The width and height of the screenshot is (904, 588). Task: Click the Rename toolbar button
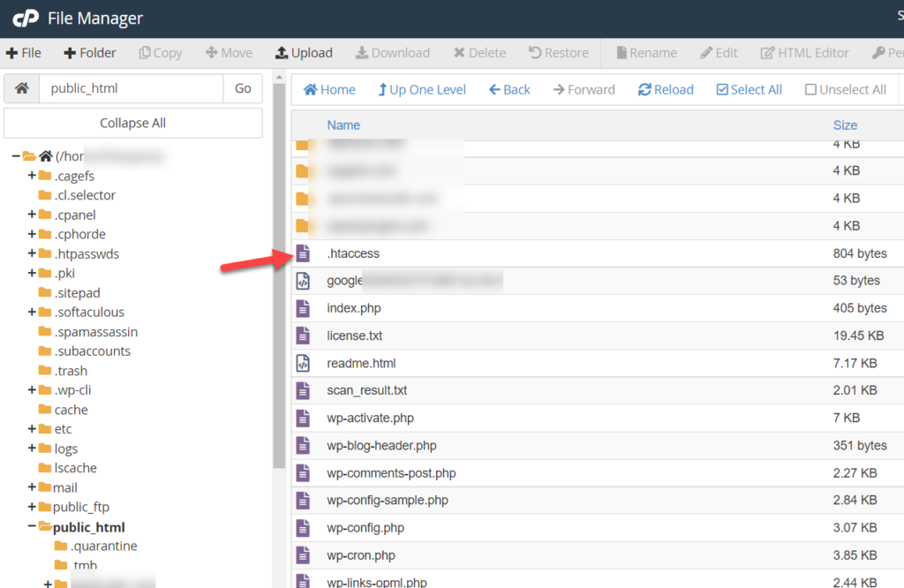[x=646, y=53]
